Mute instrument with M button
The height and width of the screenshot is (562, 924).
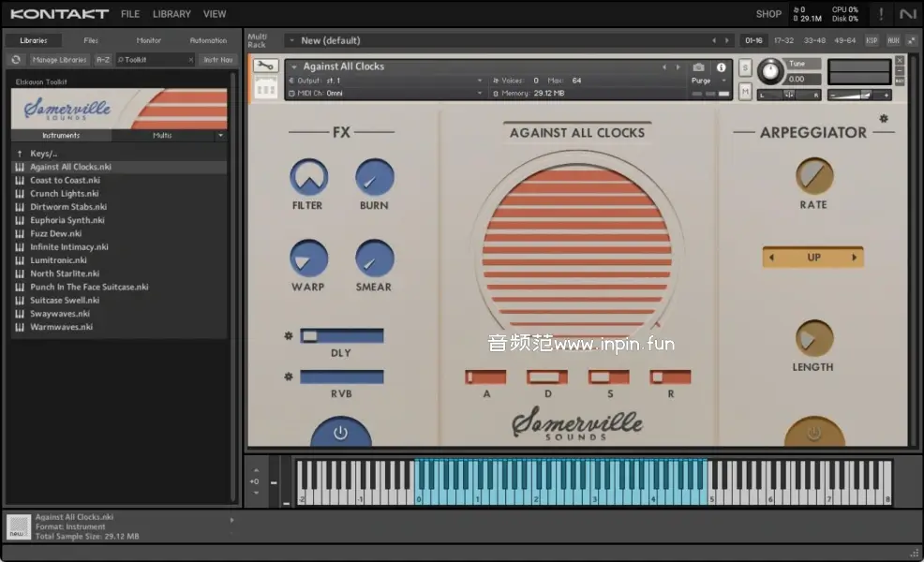745,91
